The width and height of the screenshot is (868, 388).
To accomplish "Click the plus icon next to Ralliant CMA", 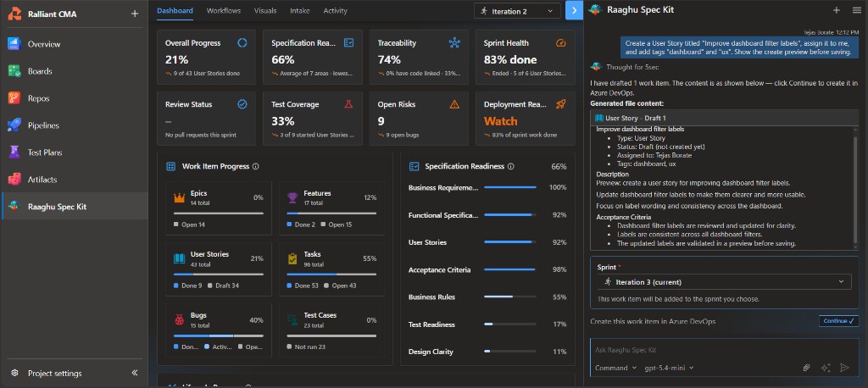I will tap(135, 14).
